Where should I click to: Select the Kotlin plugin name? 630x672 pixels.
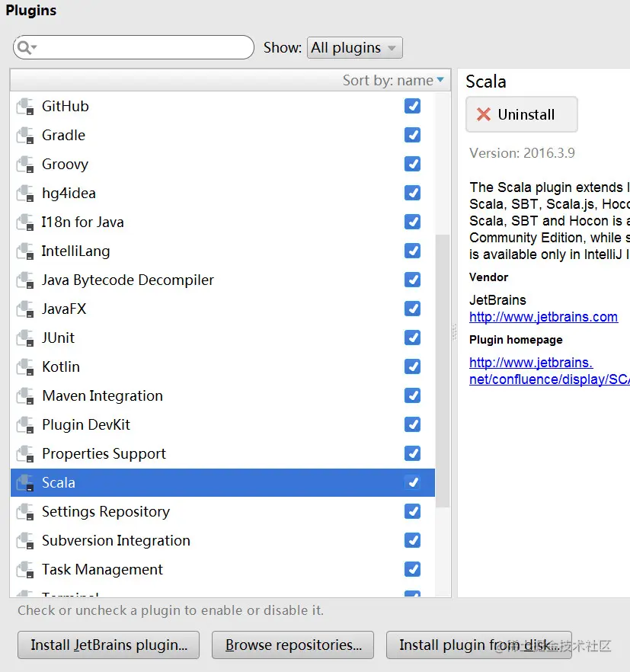(x=61, y=367)
